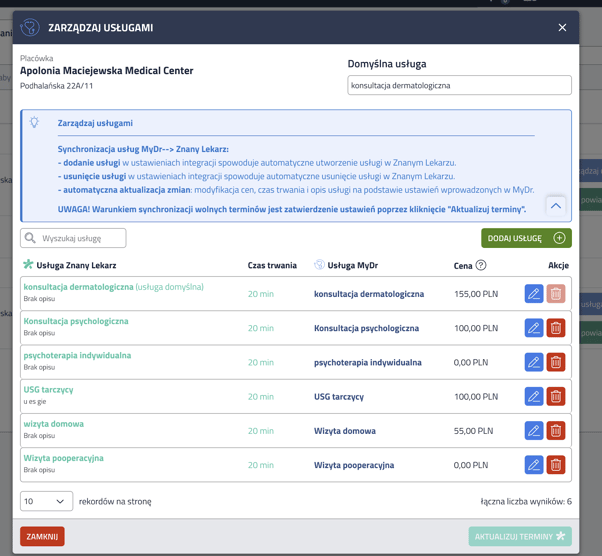Edit the Konsultacja psychologiczna service
The width and height of the screenshot is (602, 556).
tap(534, 328)
